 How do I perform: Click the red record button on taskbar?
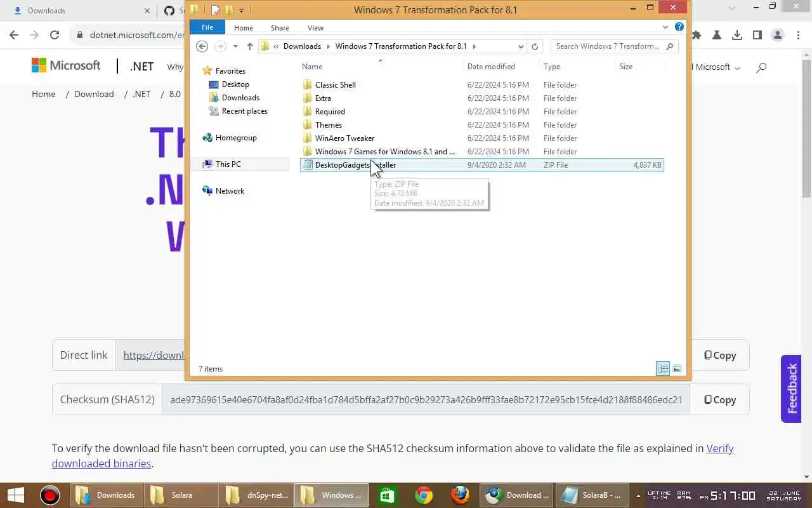50,495
